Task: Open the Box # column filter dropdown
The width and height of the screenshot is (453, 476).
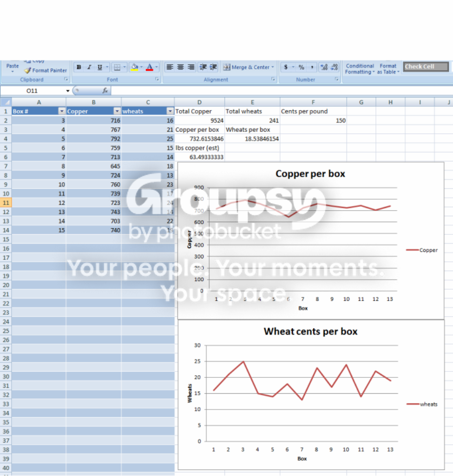Action: point(62,111)
